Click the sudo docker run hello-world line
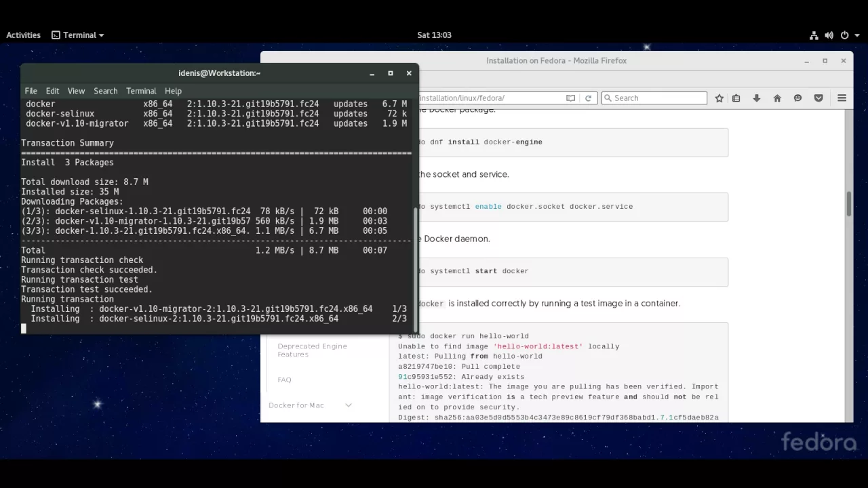 coord(463,336)
